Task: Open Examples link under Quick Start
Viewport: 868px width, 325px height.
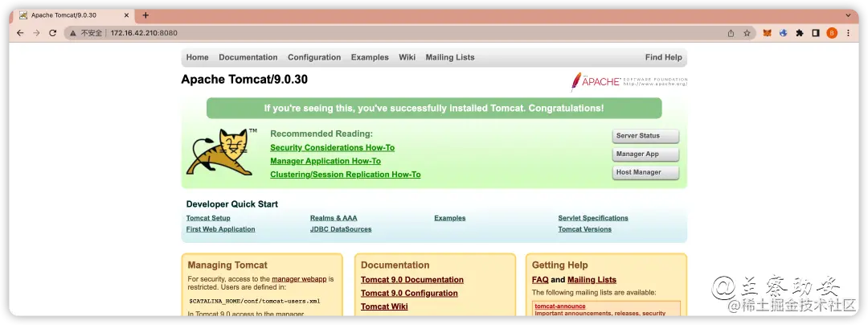Action: (449, 218)
